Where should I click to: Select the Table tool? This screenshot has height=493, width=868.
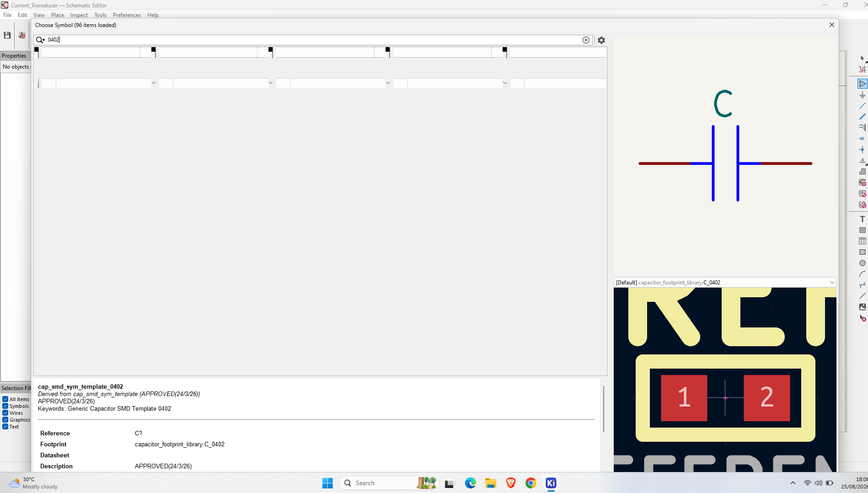pos(862,241)
